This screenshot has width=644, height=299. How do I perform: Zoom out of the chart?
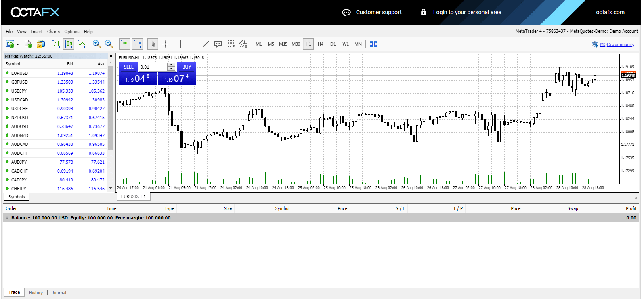click(x=109, y=44)
